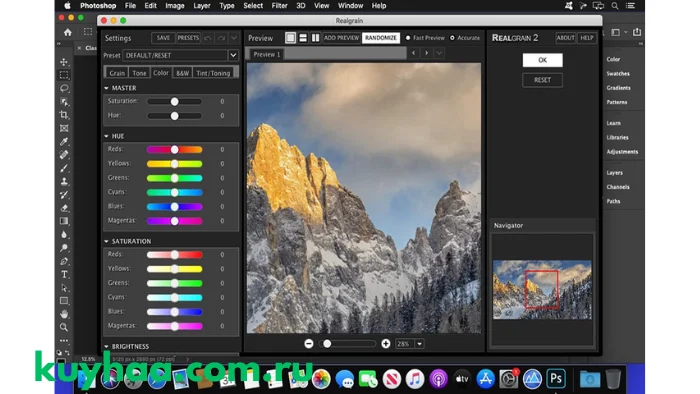Select the Pen tool
Viewport: 700px width, 394px height.
tap(64, 261)
